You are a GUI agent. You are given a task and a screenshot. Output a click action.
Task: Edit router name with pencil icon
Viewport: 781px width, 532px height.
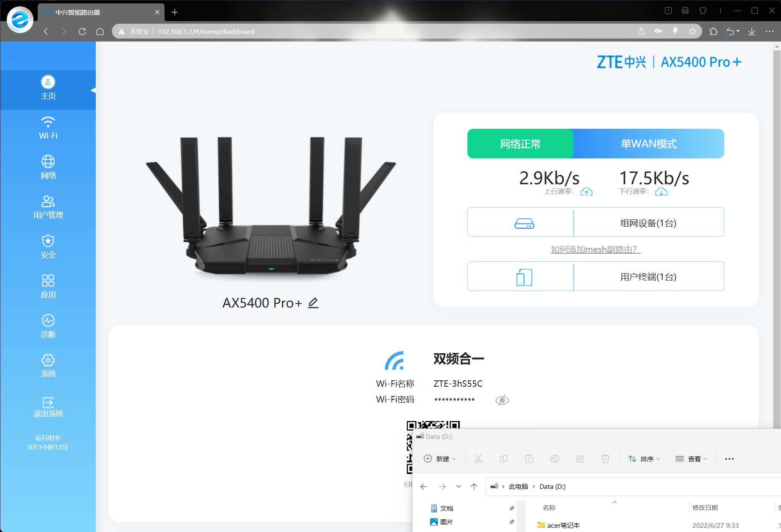click(x=313, y=303)
